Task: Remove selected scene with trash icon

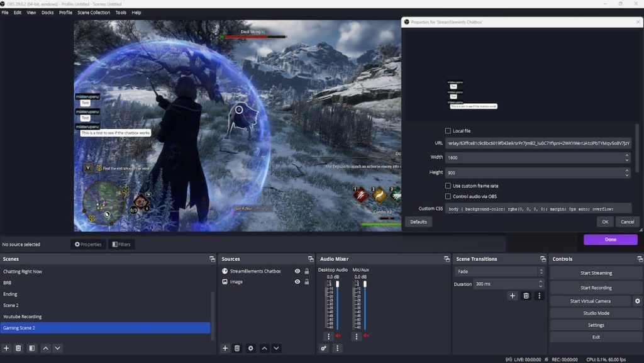Action: (x=18, y=349)
